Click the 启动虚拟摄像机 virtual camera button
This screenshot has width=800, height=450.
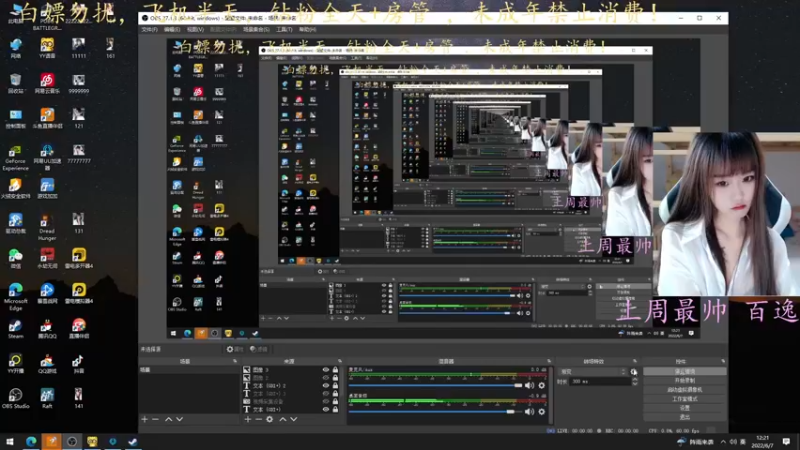click(x=685, y=390)
